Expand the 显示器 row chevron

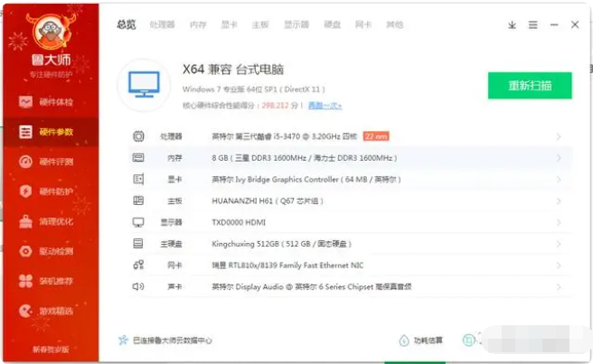pyautogui.click(x=559, y=222)
